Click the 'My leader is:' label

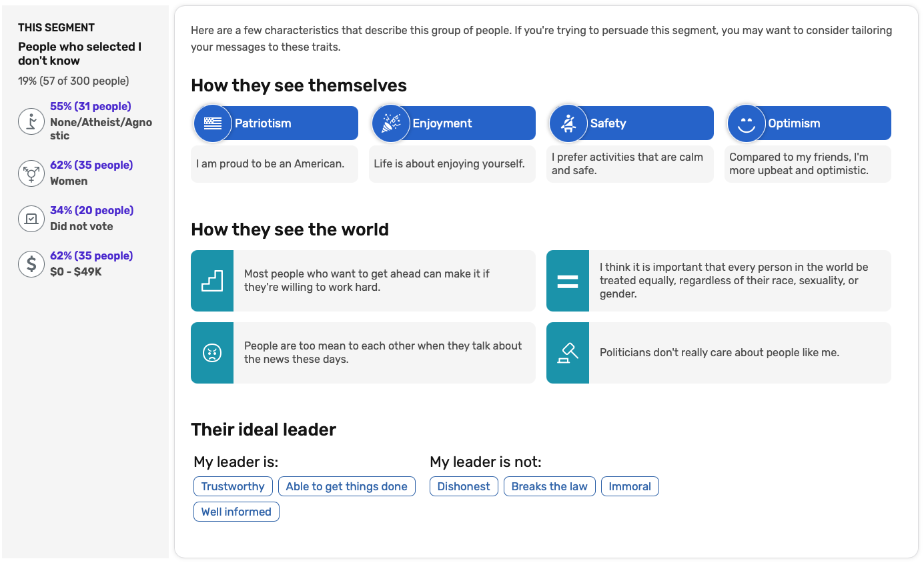pyautogui.click(x=236, y=462)
